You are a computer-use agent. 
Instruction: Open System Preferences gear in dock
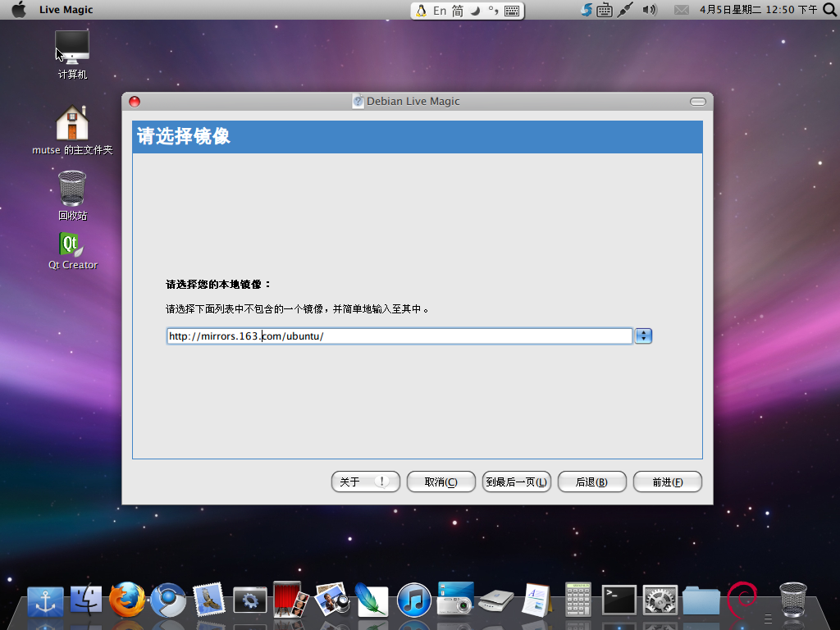pos(660,600)
